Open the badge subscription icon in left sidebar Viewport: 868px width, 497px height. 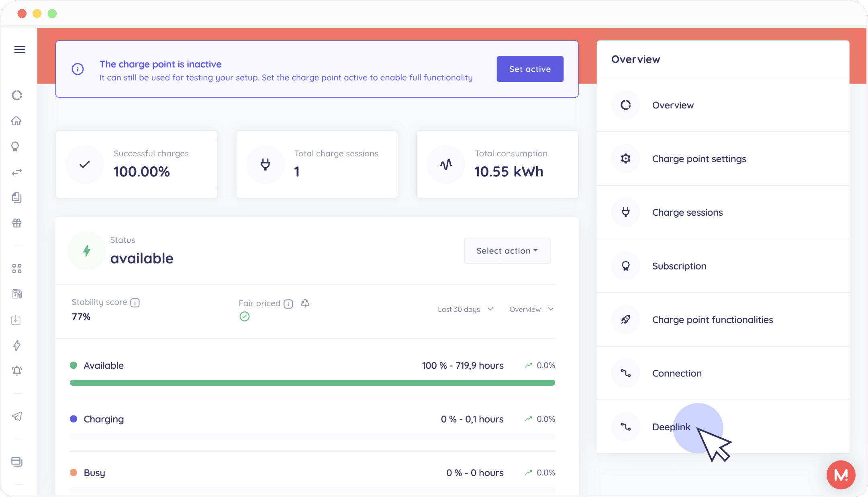tap(15, 147)
